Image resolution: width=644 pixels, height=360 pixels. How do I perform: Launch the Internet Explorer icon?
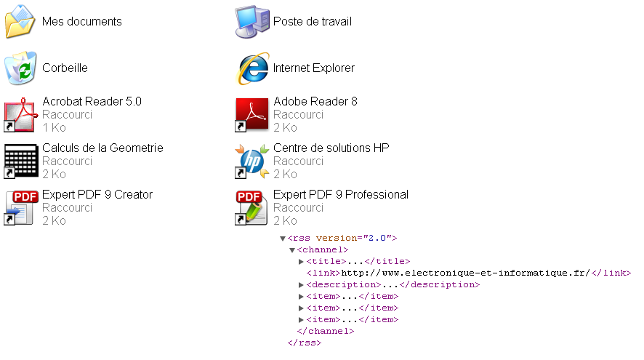pos(252,68)
